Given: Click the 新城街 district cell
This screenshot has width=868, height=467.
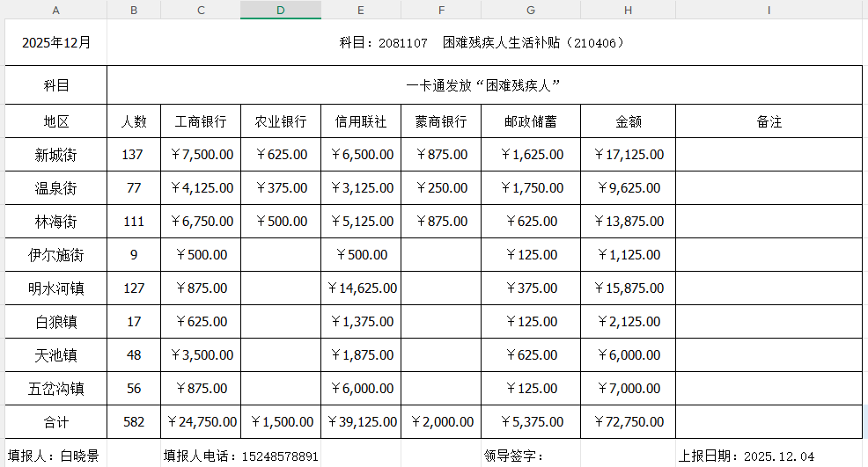Looking at the screenshot, I should (x=56, y=155).
